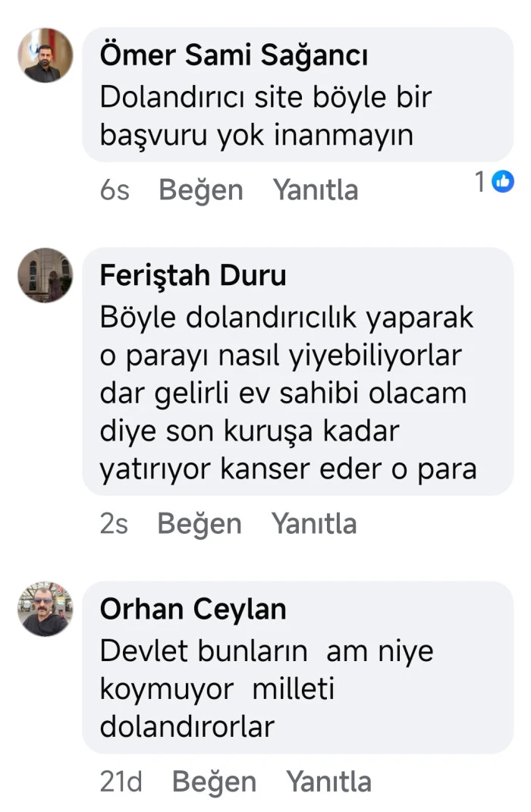Select Yanıtla below Orhan Ceylan's comment
This screenshot has width=531, height=812.
(328, 781)
